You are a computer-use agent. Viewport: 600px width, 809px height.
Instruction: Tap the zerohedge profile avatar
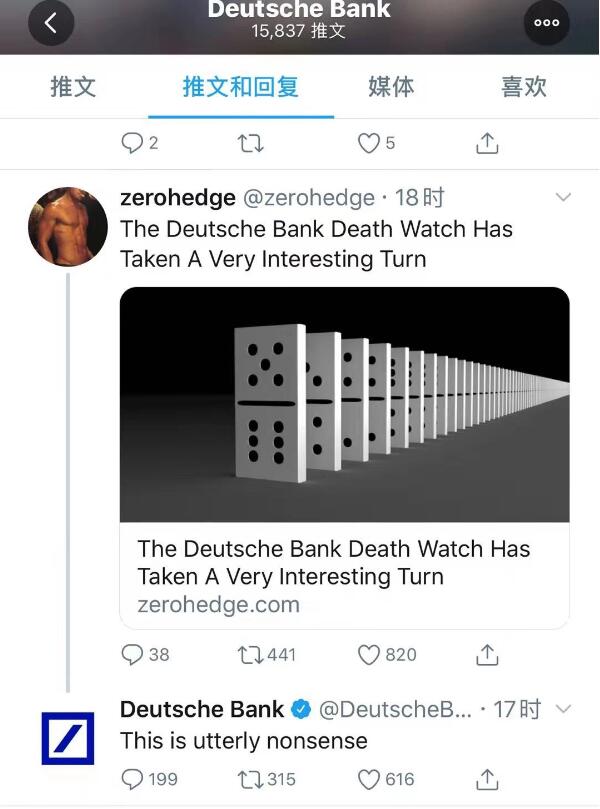tap(68, 226)
